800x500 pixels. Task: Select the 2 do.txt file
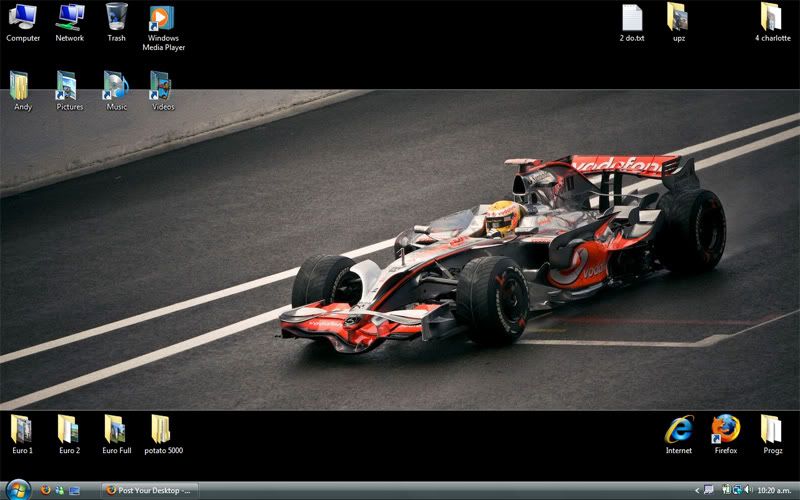[632, 18]
